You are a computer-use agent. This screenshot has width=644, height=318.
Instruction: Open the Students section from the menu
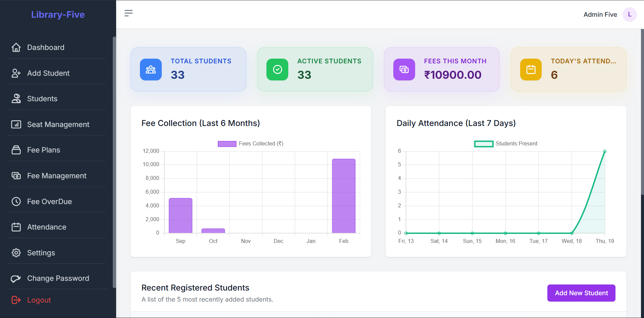coord(42,98)
